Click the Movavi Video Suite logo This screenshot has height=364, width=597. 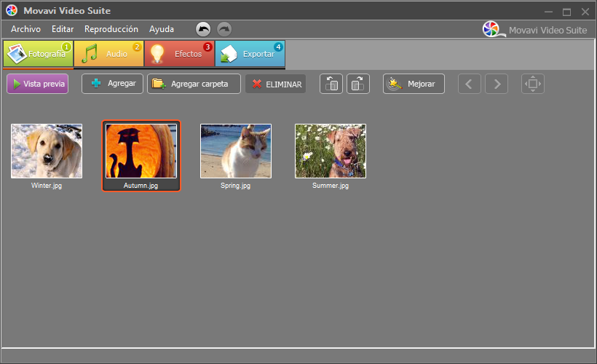[534, 30]
